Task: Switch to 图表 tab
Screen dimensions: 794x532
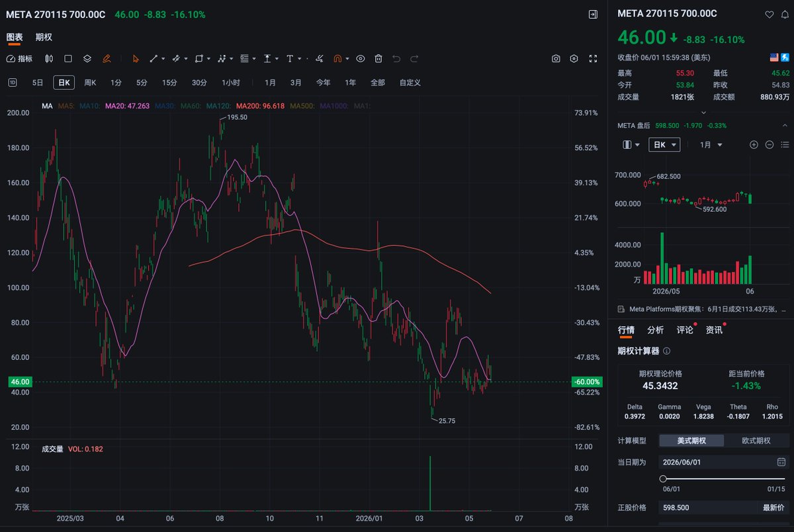Action: 15,37
